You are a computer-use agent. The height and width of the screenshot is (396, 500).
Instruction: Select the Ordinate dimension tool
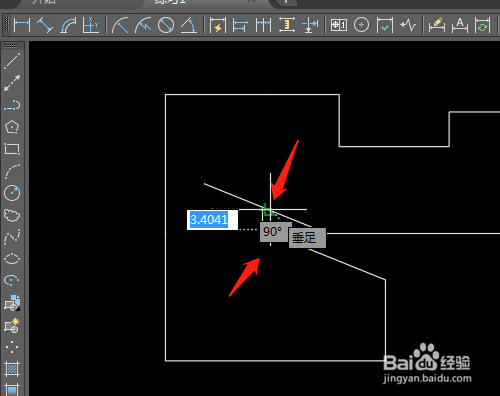[91, 25]
